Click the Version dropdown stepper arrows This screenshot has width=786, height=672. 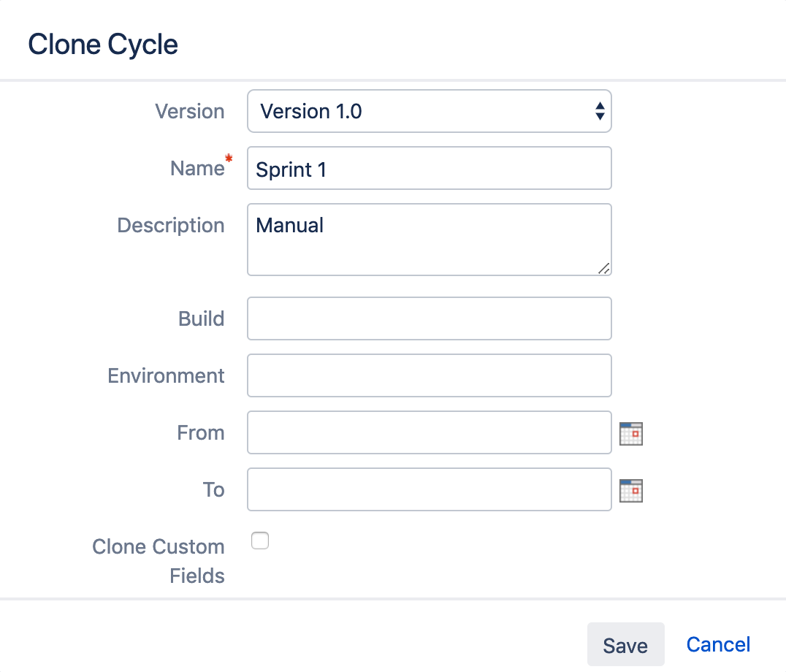coord(600,111)
